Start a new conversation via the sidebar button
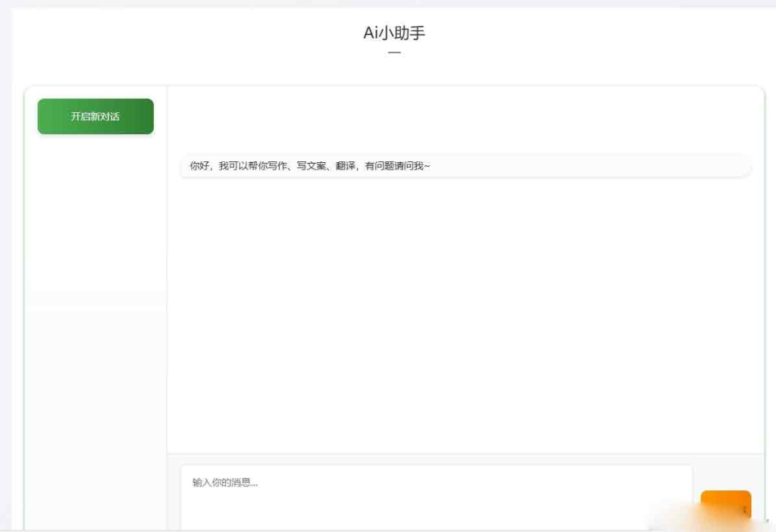 (95, 116)
